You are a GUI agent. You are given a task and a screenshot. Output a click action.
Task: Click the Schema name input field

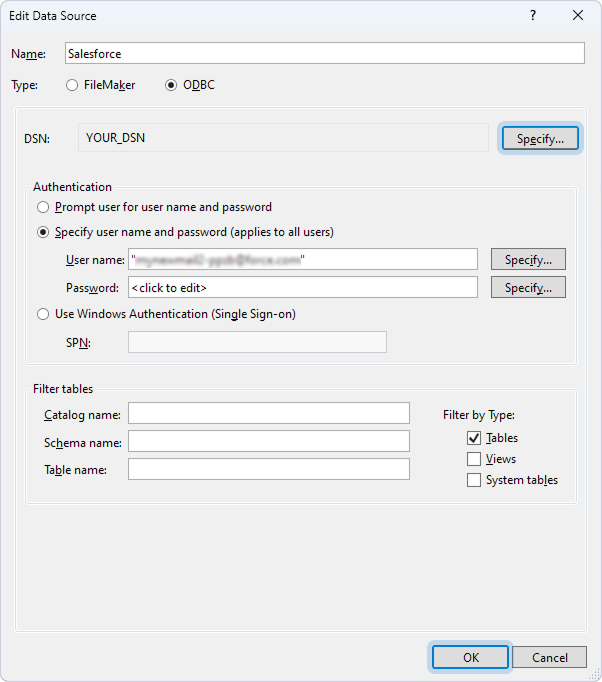tap(269, 441)
